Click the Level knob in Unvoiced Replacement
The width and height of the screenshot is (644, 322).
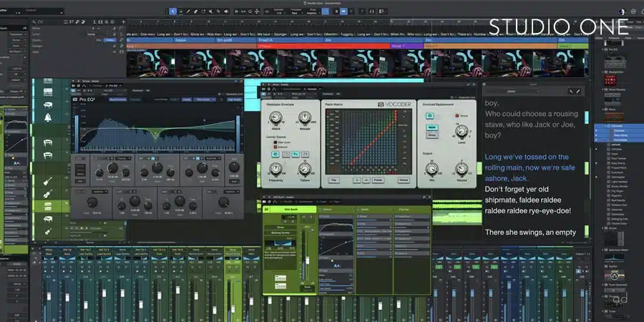pyautogui.click(x=462, y=131)
